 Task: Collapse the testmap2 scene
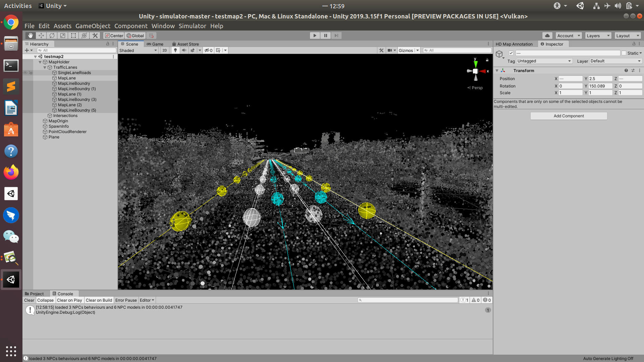pyautogui.click(x=36, y=57)
